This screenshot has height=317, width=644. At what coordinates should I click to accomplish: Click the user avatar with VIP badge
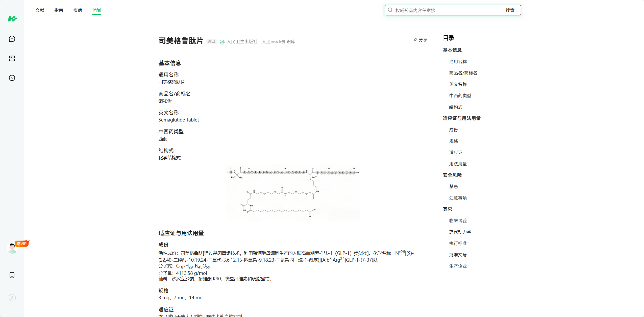(x=12, y=248)
